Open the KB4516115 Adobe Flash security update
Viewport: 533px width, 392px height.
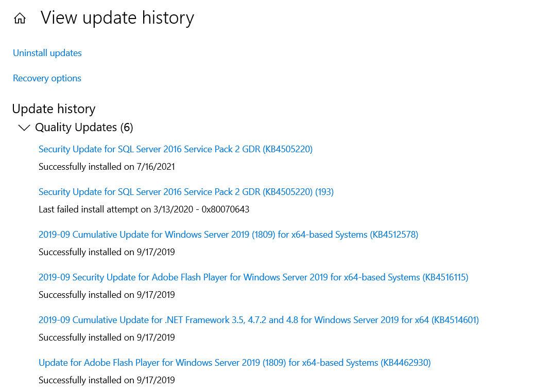[x=253, y=277]
